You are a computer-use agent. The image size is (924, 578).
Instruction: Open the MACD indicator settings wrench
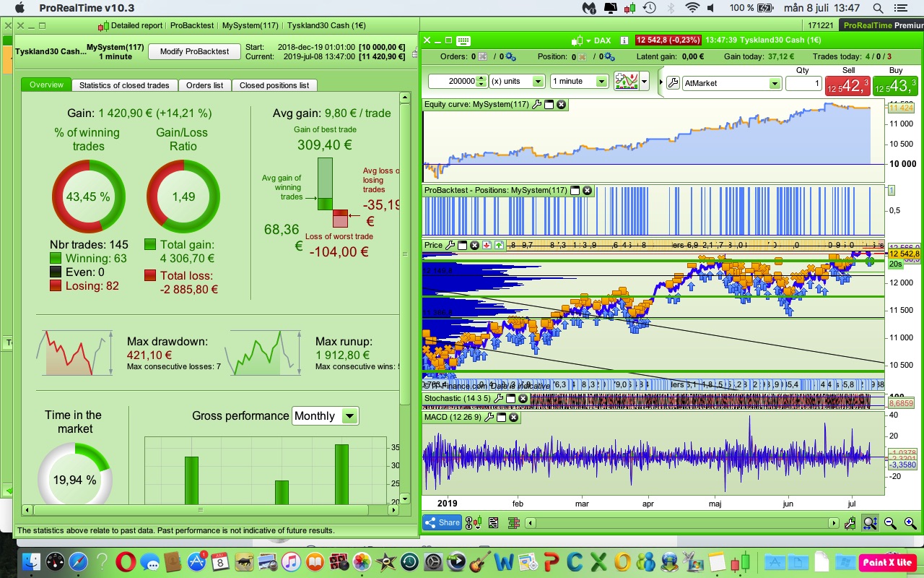pos(488,417)
